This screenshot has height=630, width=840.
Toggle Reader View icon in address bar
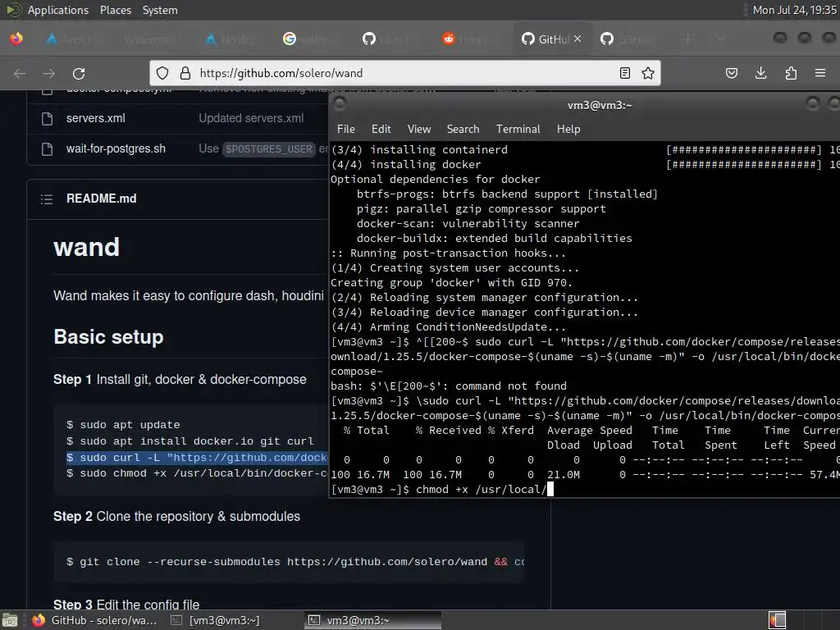point(624,73)
